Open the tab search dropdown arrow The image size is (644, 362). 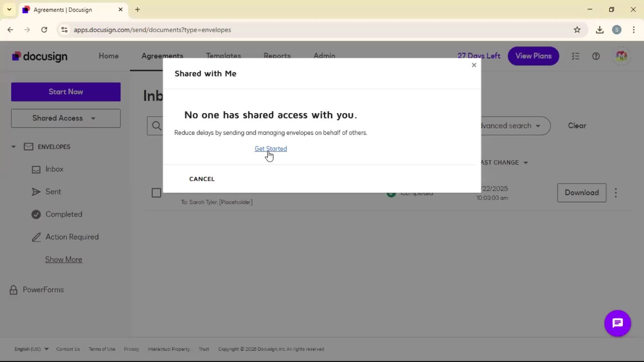[9, 9]
